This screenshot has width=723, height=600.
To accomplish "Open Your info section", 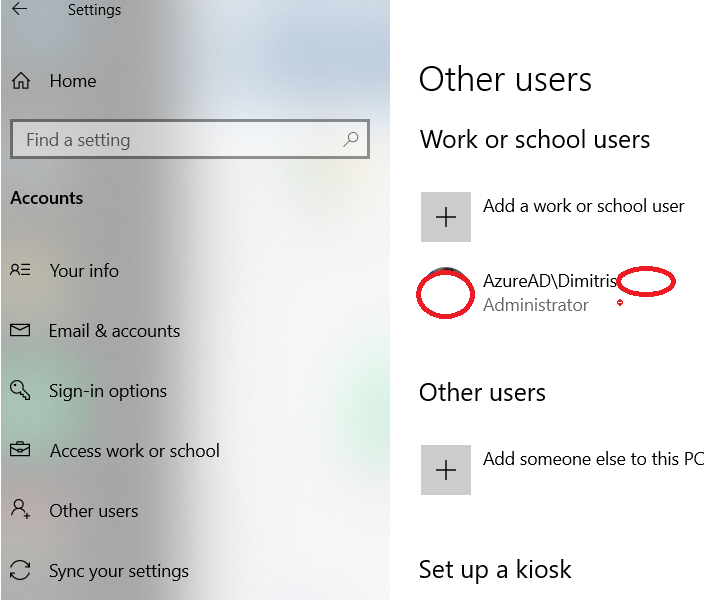I will [x=84, y=271].
